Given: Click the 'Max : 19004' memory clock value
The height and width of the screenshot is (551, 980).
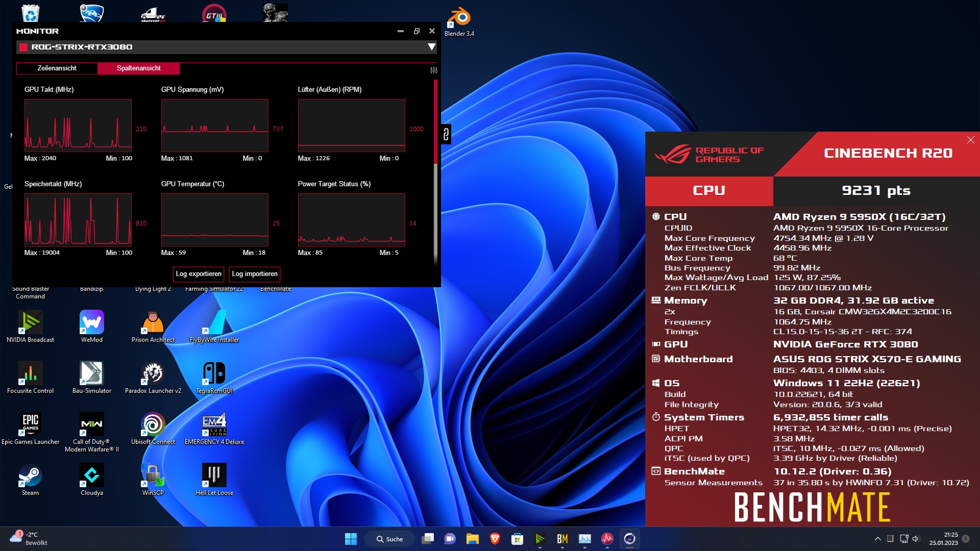Looking at the screenshot, I should [42, 253].
